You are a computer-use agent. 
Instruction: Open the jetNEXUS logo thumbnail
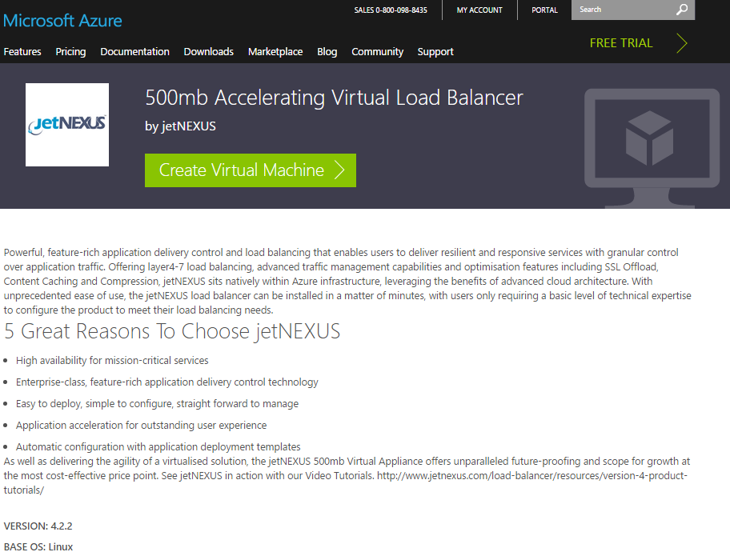(x=67, y=125)
